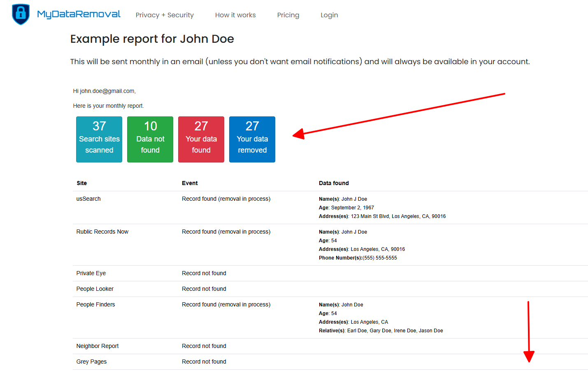Click the 'Hi john.doe@gmail.com,' greeting text
The height and width of the screenshot is (371, 588).
coord(105,91)
